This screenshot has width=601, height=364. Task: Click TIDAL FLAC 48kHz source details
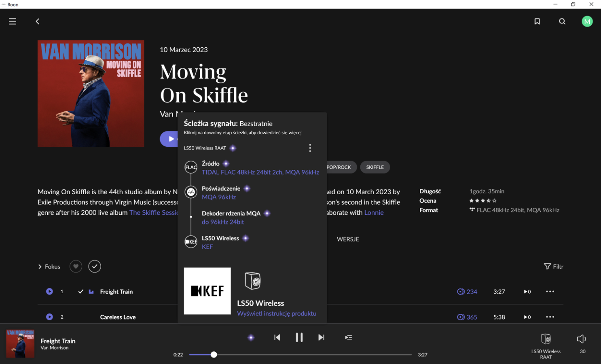[260, 172]
